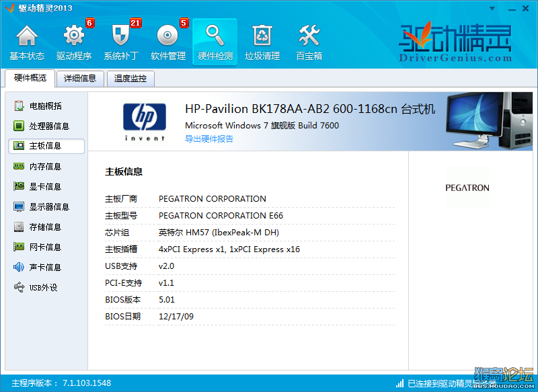Viewport: 538px width, 392px height.
Task: Click the USB支持 value v2.0
Action: pos(166,266)
